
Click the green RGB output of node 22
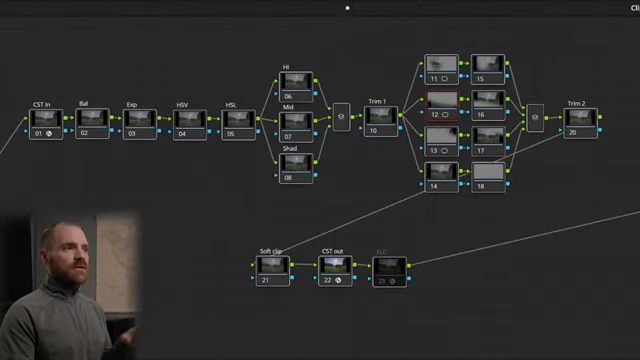coord(354,265)
